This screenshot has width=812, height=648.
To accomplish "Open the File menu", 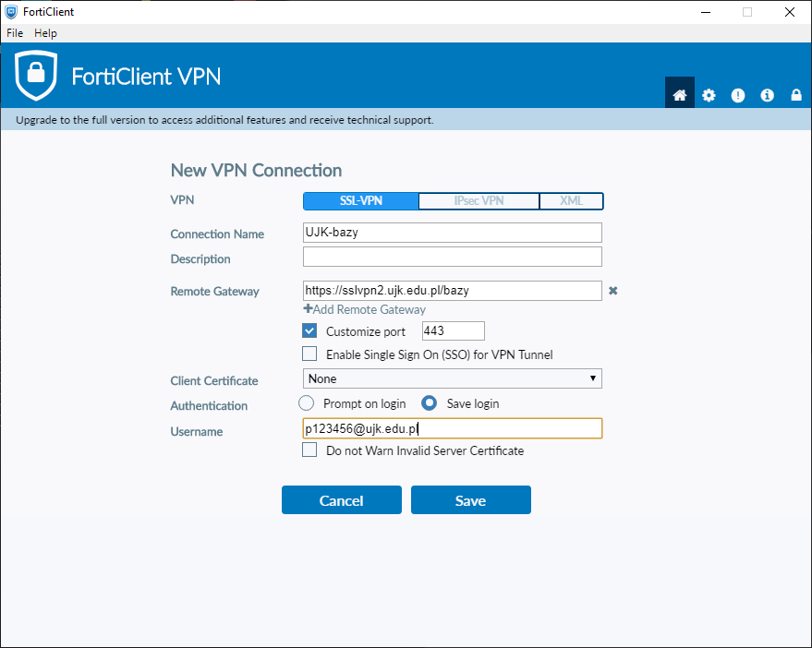I will [x=15, y=33].
